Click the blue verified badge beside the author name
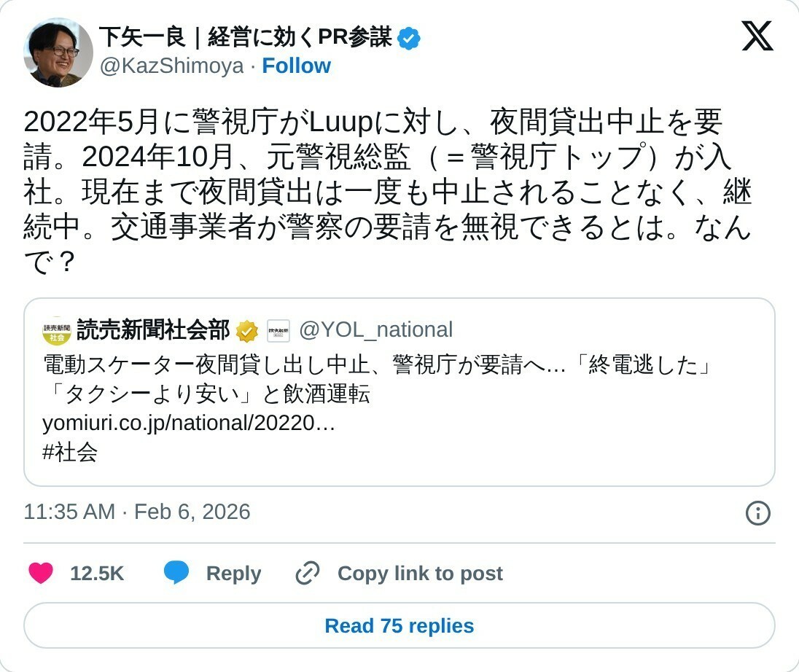 pos(410,38)
